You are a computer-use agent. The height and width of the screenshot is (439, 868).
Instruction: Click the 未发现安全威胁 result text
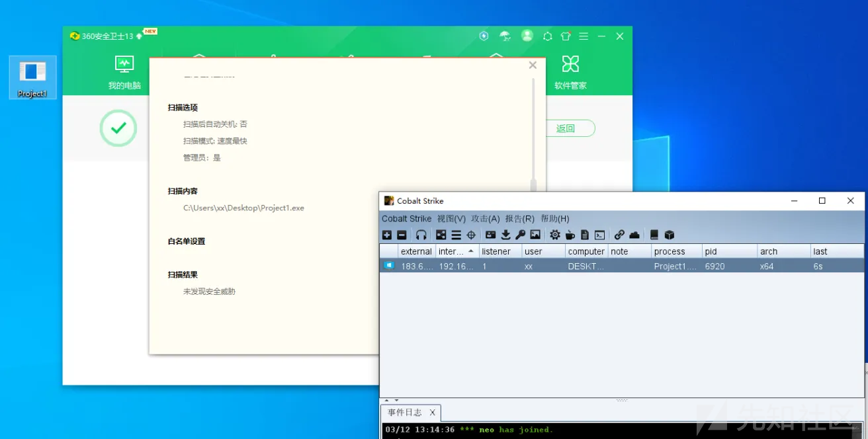click(209, 291)
